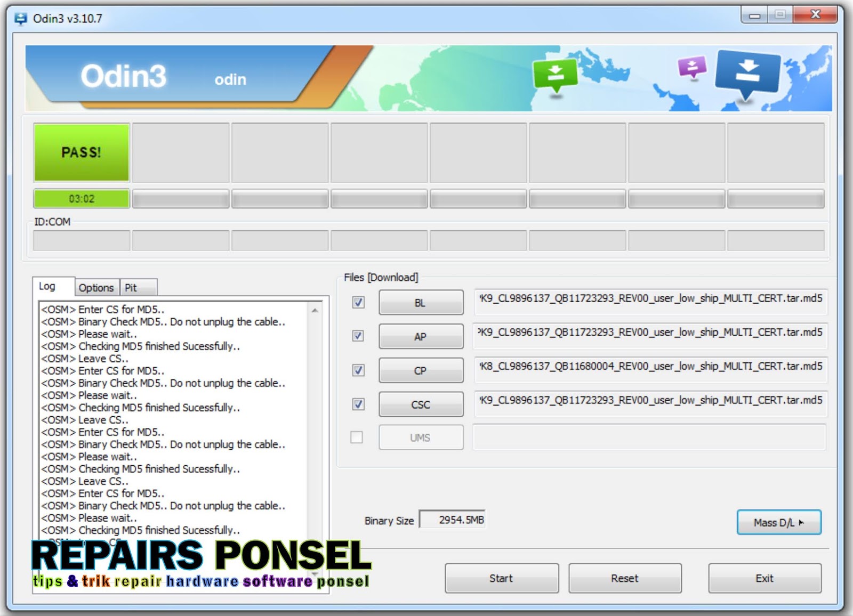The image size is (853, 616).
Task: Start the flashing process
Action: [x=502, y=578]
